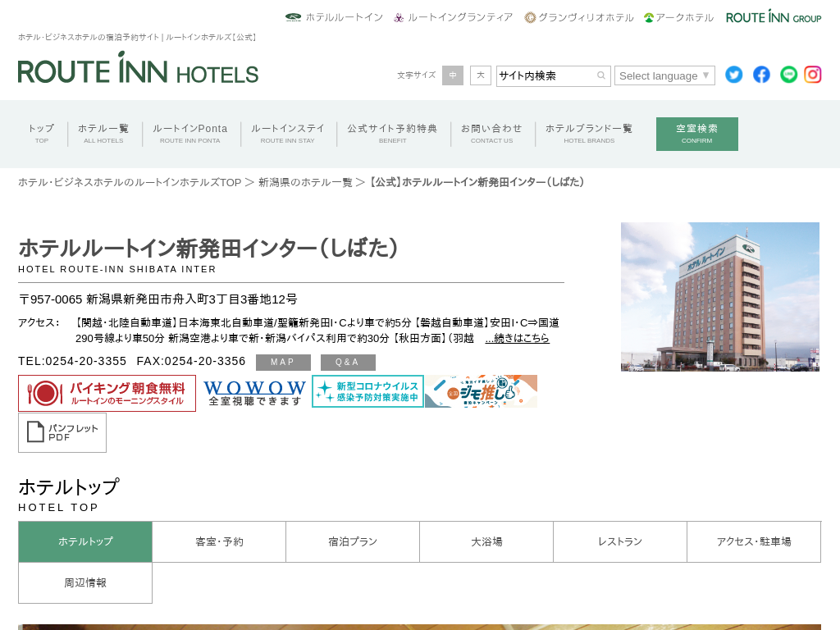The width and height of the screenshot is (840, 630).
Task: Open the グランヴィリオホテル brand link
Action: [579, 18]
